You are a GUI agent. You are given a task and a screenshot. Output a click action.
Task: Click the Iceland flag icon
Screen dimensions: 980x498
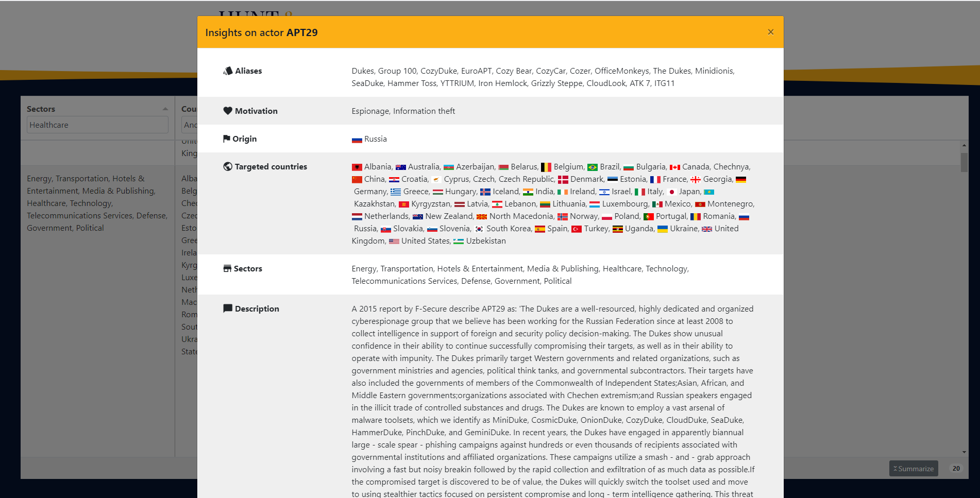point(485,192)
